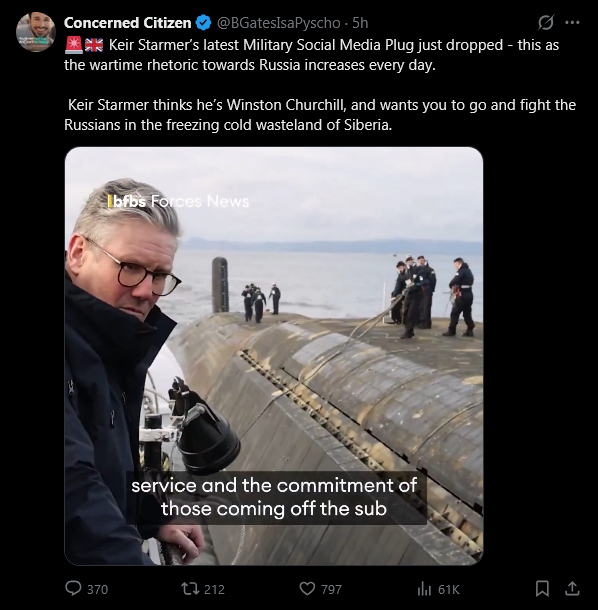The height and width of the screenshot is (610, 598).
Task: Click the 797 likes count
Action: tap(331, 589)
